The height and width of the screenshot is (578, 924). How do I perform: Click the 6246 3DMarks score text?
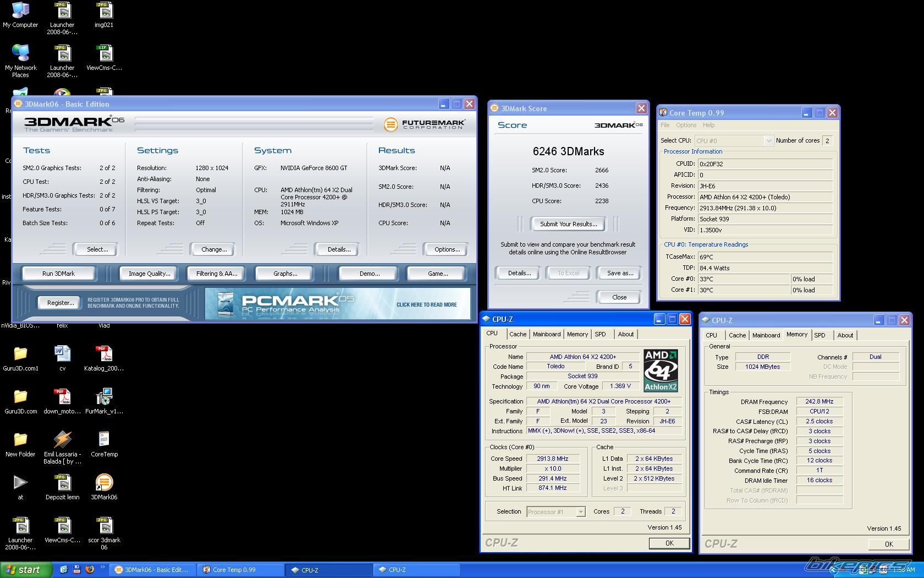pyautogui.click(x=568, y=151)
